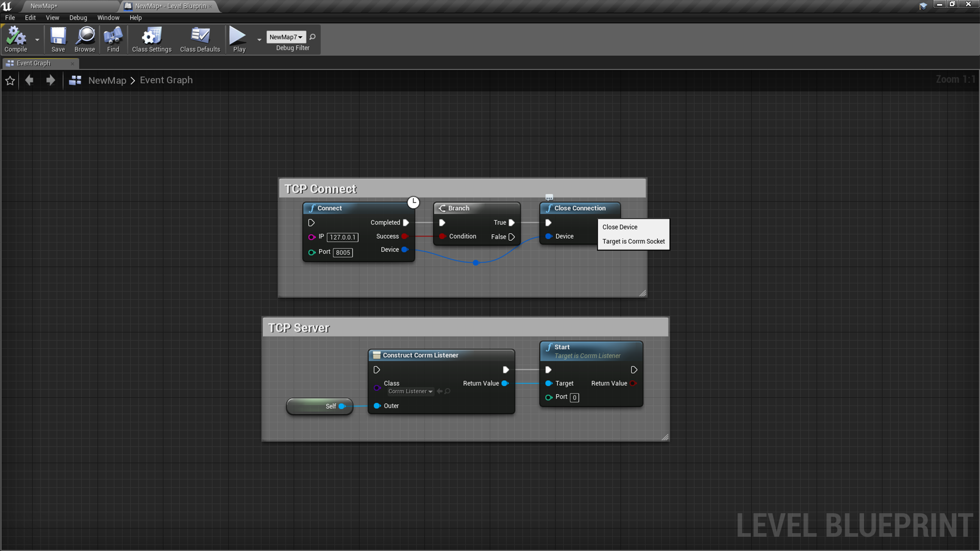Click the navigate back arrow
Screen dimensions: 980x551
(29, 80)
